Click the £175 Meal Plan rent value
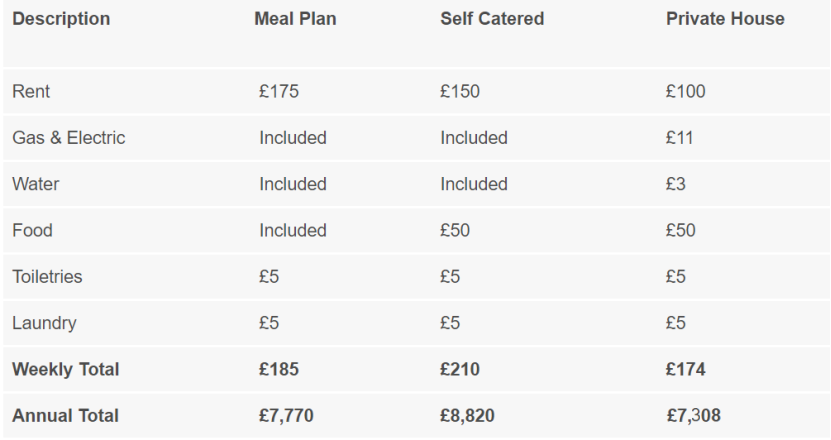Image resolution: width=831 pixels, height=440 pixels. pyautogui.click(x=279, y=92)
